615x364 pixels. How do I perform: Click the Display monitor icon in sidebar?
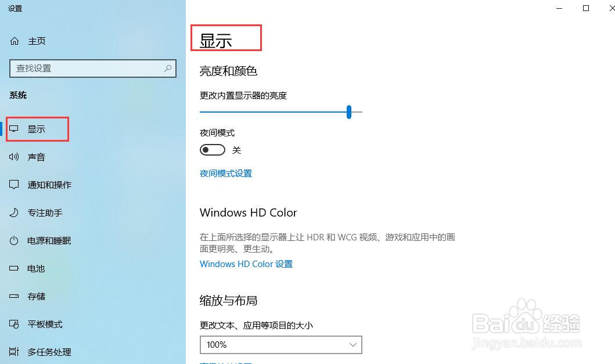[14, 129]
